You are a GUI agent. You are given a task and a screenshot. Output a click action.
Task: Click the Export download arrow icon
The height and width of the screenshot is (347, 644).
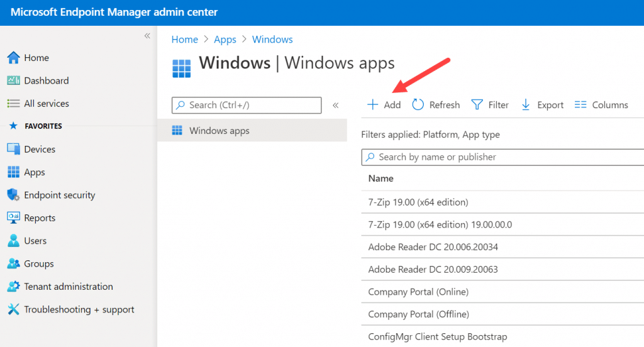pos(525,105)
